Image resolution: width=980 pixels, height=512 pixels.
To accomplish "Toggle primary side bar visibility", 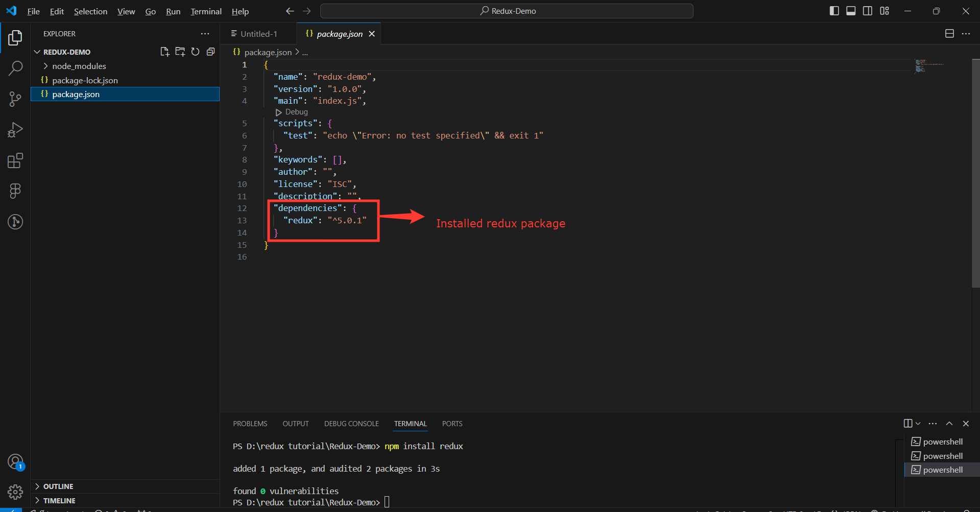I will [834, 11].
